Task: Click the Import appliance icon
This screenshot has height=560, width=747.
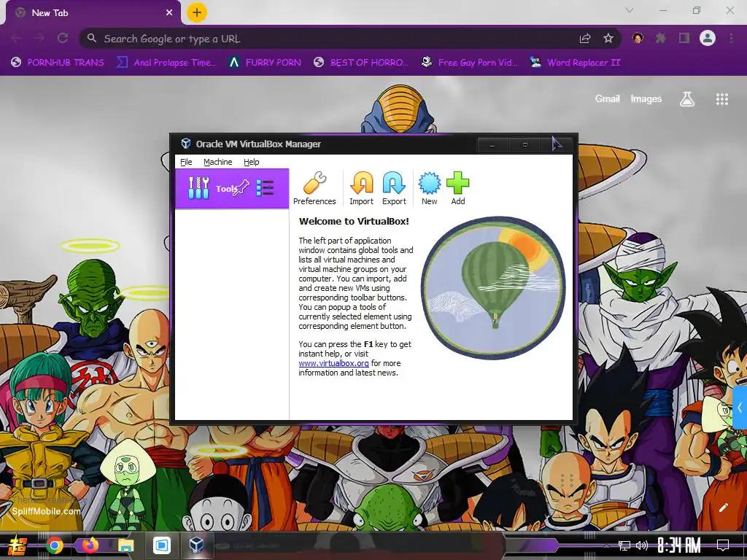Action: pyautogui.click(x=361, y=189)
